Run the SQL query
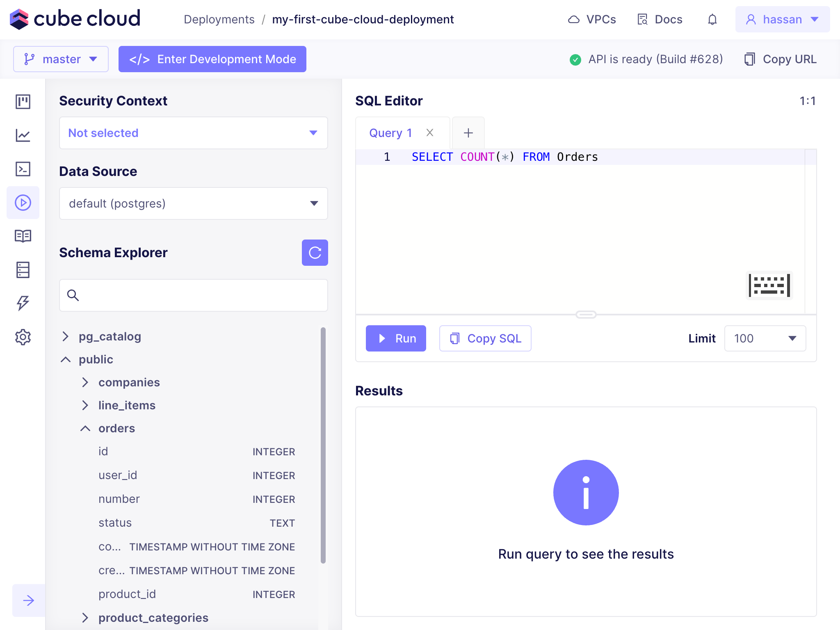This screenshot has height=630, width=840. point(396,338)
